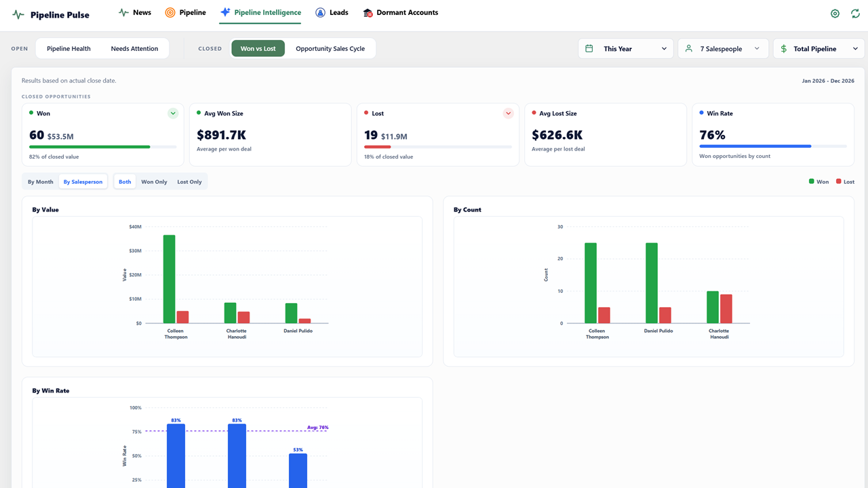Screen dimensions: 868x488
Task: Show Both won and lost
Action: click(x=125, y=182)
